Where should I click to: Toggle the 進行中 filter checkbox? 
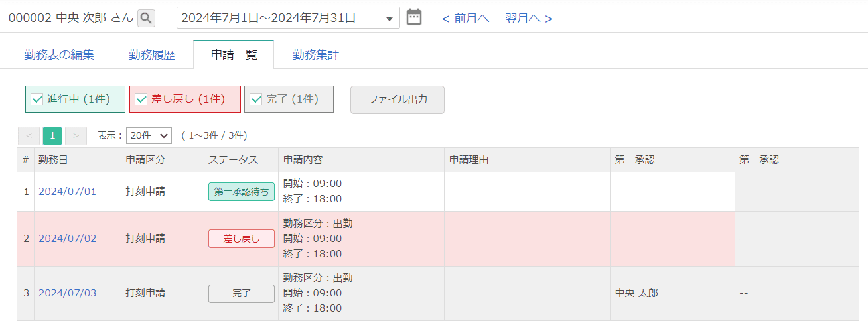37,99
